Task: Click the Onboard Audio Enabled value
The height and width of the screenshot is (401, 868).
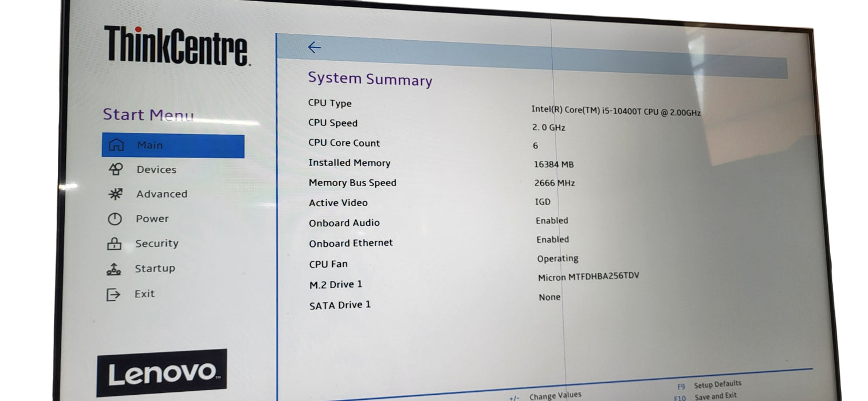Action: [x=552, y=221]
